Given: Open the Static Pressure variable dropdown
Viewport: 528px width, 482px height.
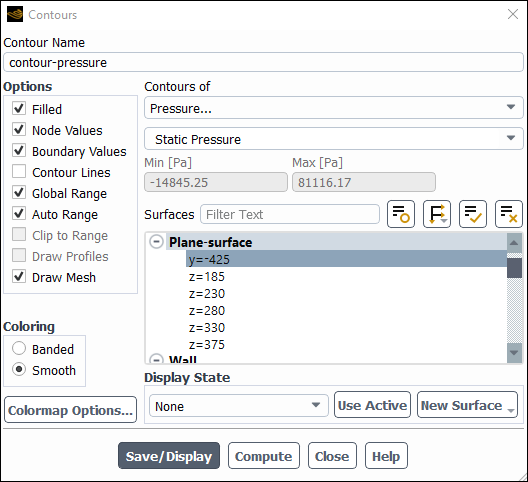Looking at the screenshot, I should [x=334, y=139].
